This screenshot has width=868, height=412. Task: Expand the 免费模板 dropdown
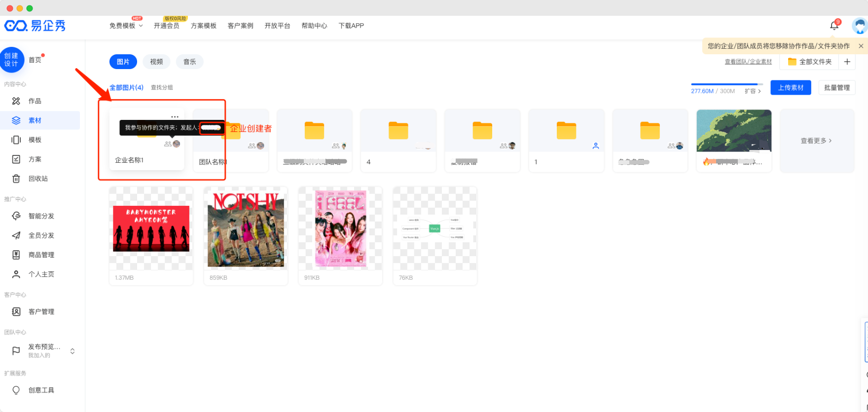[126, 26]
